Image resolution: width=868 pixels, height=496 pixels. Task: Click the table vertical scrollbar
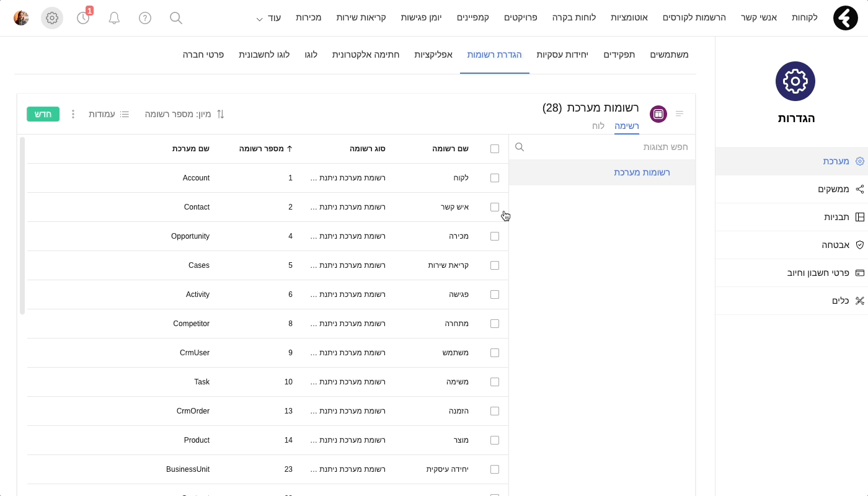tap(22, 226)
